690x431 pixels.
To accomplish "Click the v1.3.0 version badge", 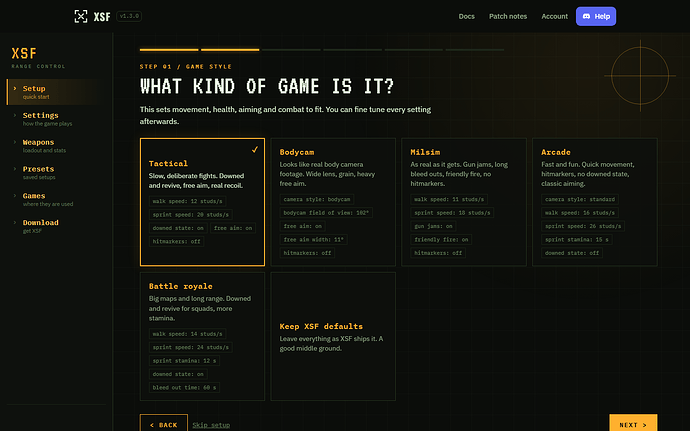I will 129,16.
